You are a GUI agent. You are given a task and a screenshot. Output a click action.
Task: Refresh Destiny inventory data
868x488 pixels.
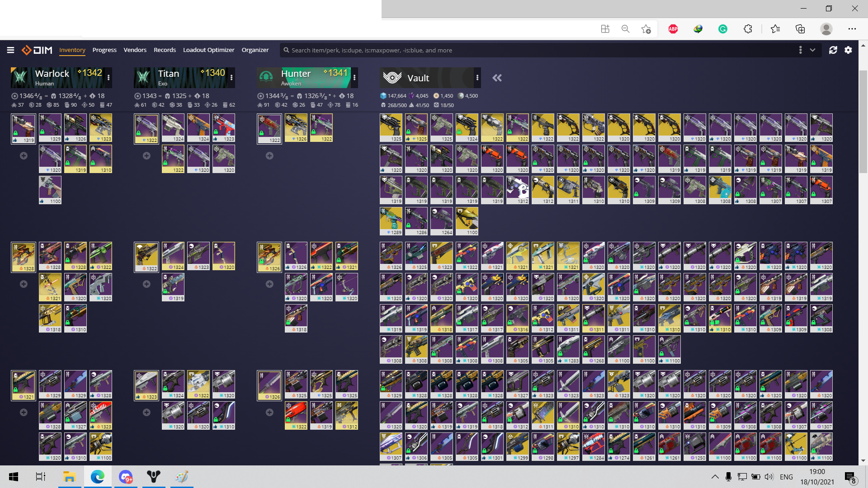[x=833, y=50]
